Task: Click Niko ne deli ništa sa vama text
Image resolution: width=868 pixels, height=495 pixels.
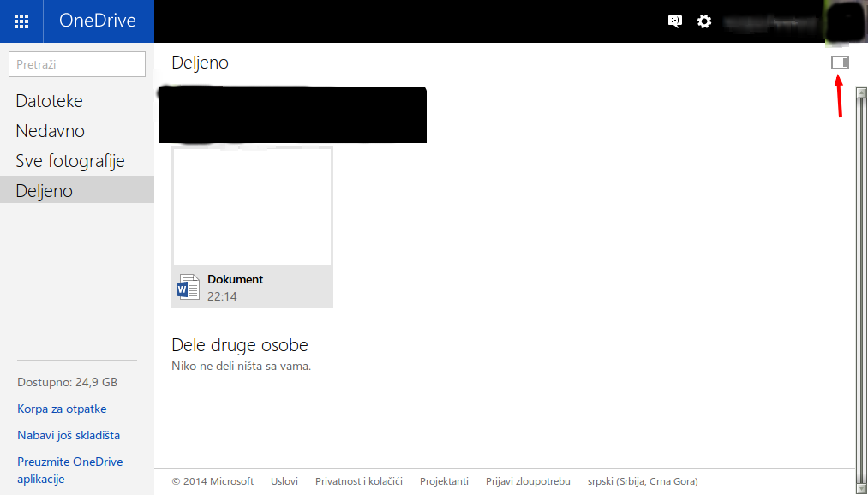Action: click(x=242, y=367)
